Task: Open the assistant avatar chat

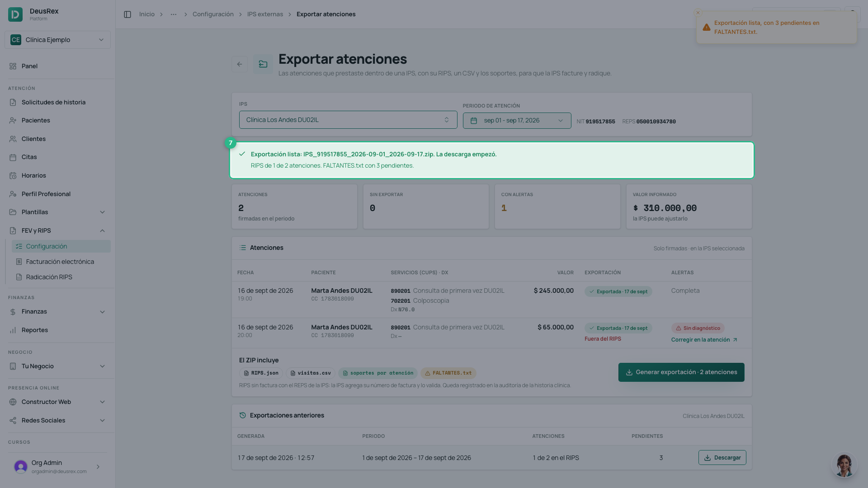Action: click(844, 465)
